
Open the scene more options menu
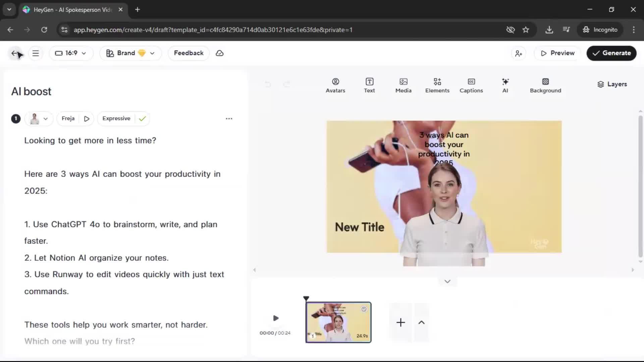pos(229,119)
